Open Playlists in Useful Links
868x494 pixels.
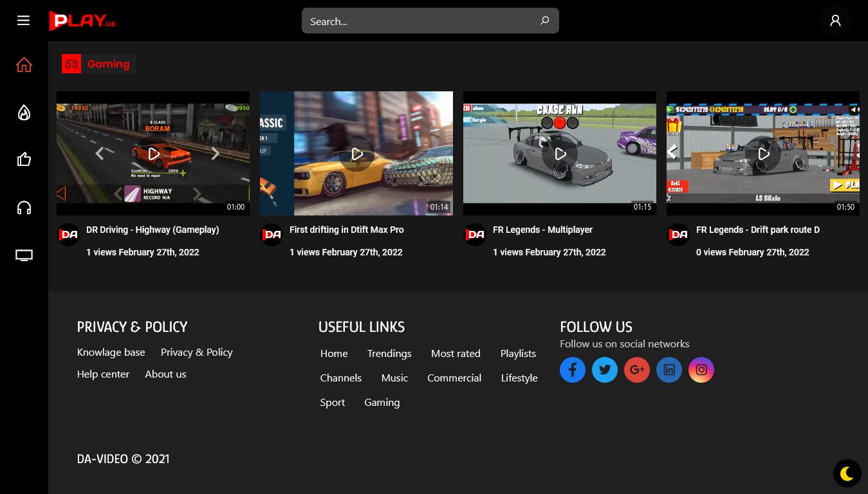518,353
